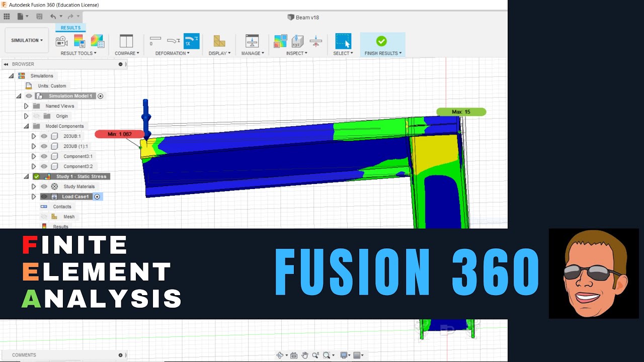
Task: Click the Undo arrow
Action: [x=53, y=17]
